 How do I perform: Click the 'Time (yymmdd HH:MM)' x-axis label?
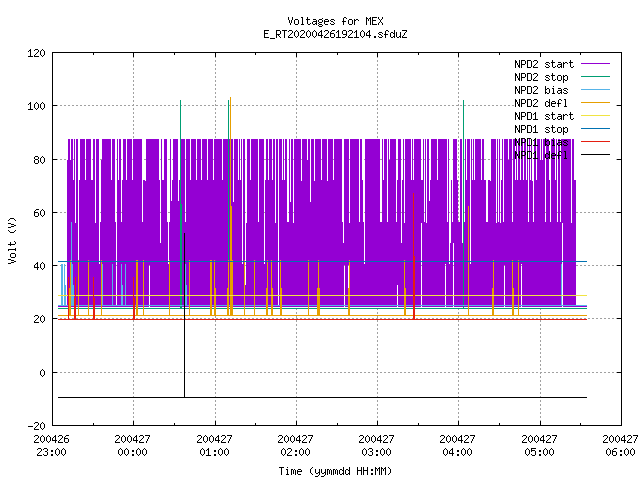pos(335,471)
